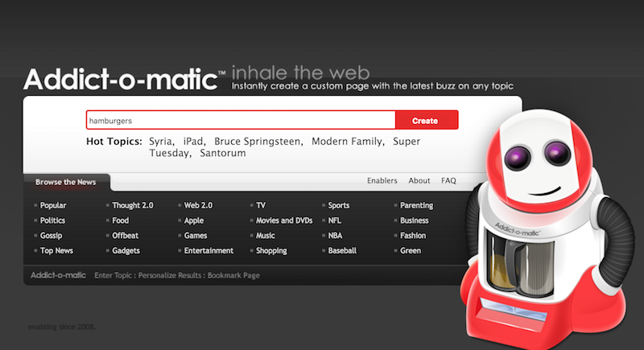The width and height of the screenshot is (644, 350).
Task: Open the Enablers menu link
Action: tap(382, 181)
